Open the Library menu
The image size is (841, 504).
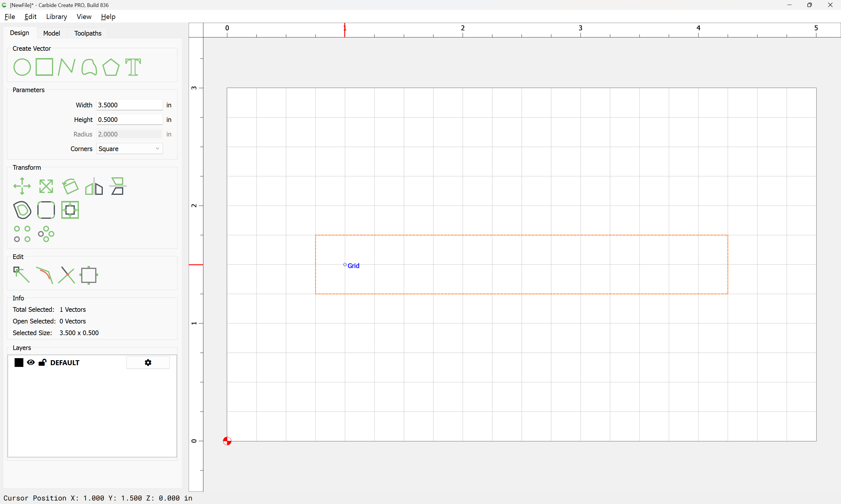56,17
